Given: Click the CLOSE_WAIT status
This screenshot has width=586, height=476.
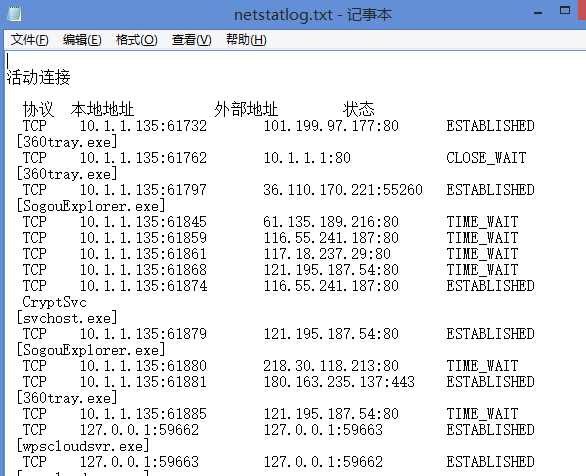Looking at the screenshot, I should (486, 158).
